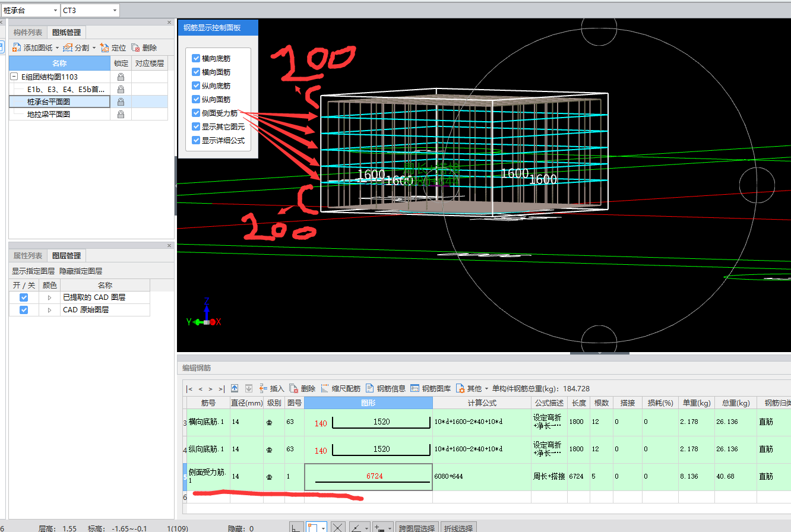Move rebar row down icon

249,388
